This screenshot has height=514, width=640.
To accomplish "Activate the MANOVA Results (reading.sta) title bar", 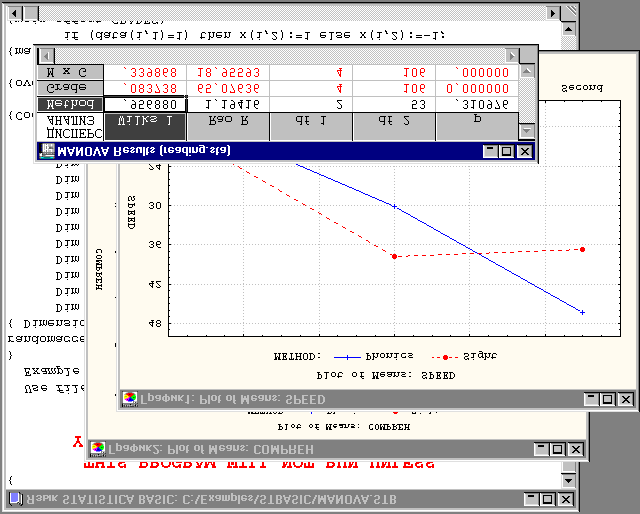I will pyautogui.click(x=286, y=151).
